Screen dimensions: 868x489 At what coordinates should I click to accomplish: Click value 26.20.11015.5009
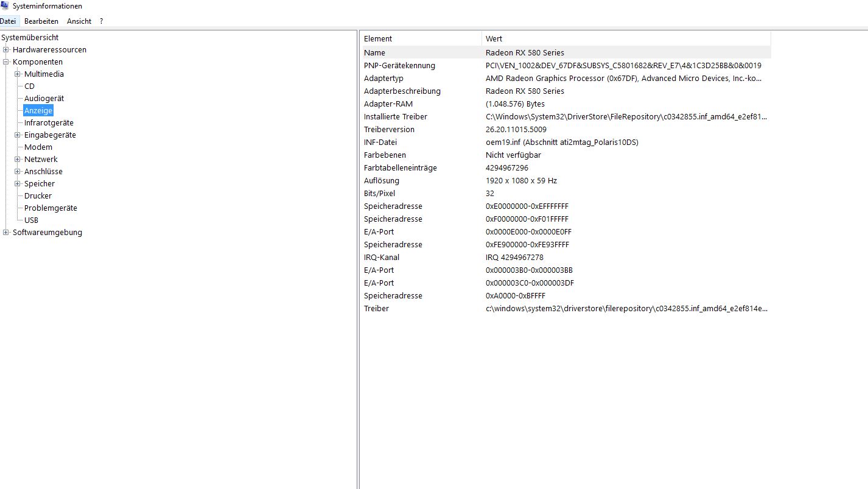516,129
